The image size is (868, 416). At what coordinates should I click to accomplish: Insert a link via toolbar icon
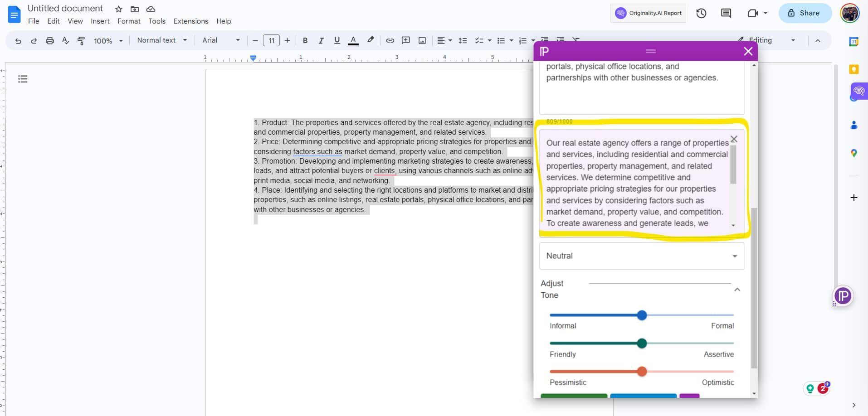click(x=390, y=40)
